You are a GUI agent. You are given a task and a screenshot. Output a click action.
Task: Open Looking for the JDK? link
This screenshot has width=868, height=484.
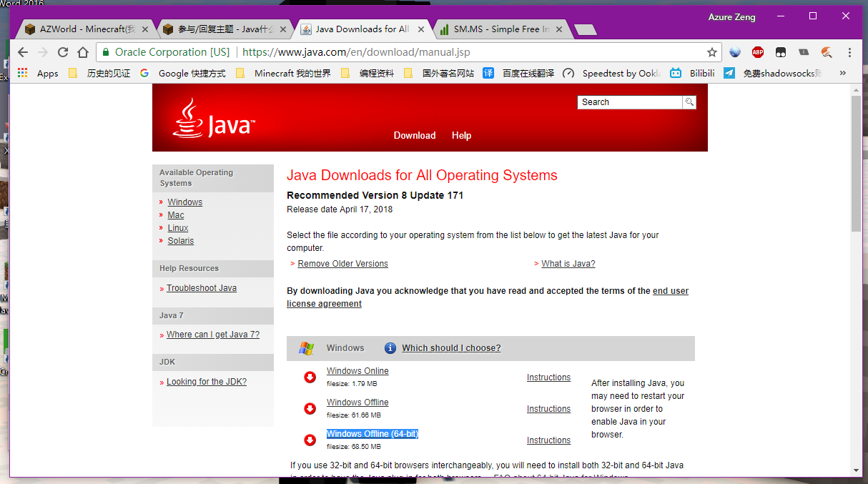coord(207,382)
